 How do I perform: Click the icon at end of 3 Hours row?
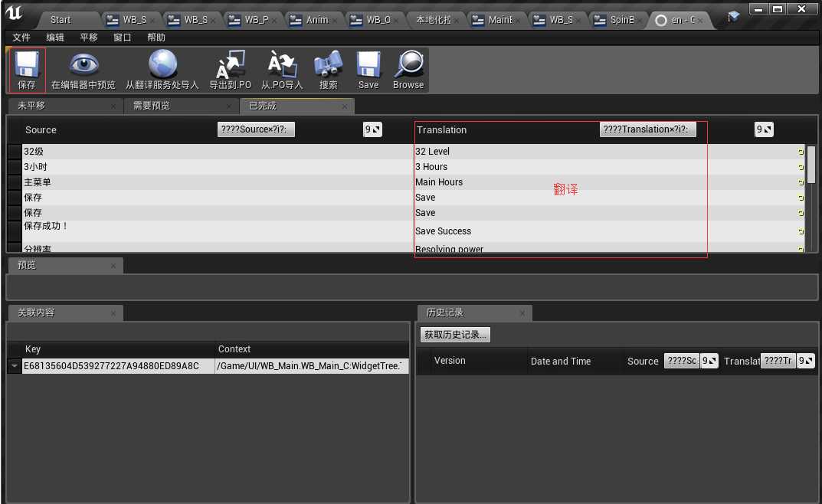pos(801,167)
